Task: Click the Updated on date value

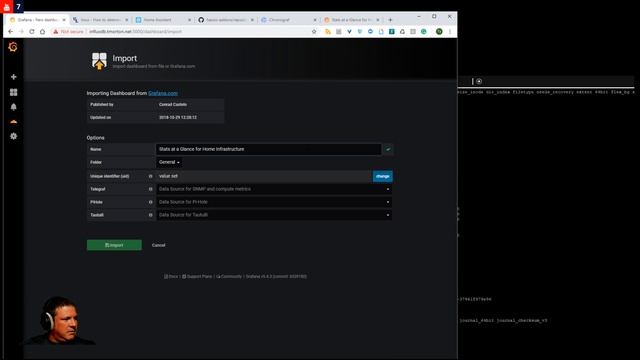Action: pos(178,118)
